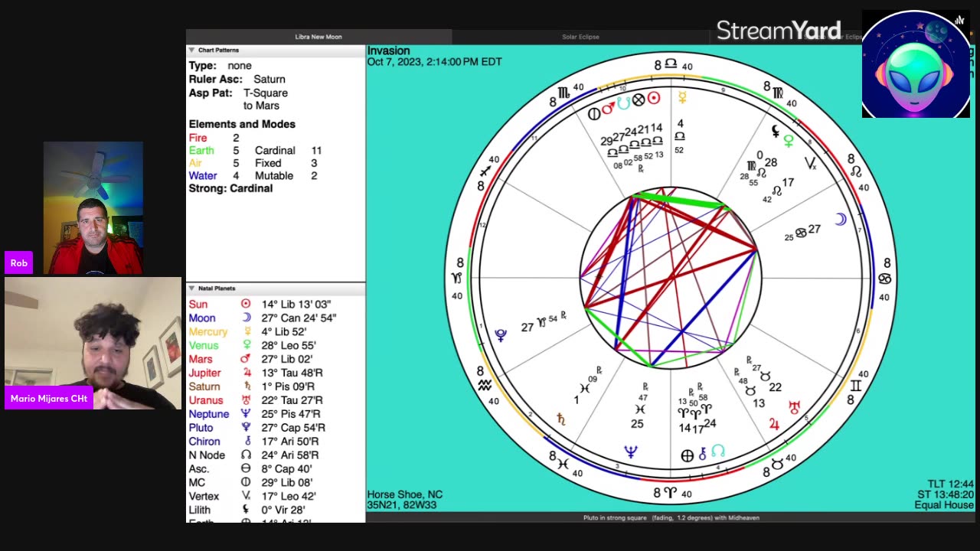
Task: Click Rob's webcam video tile
Action: coord(93,207)
